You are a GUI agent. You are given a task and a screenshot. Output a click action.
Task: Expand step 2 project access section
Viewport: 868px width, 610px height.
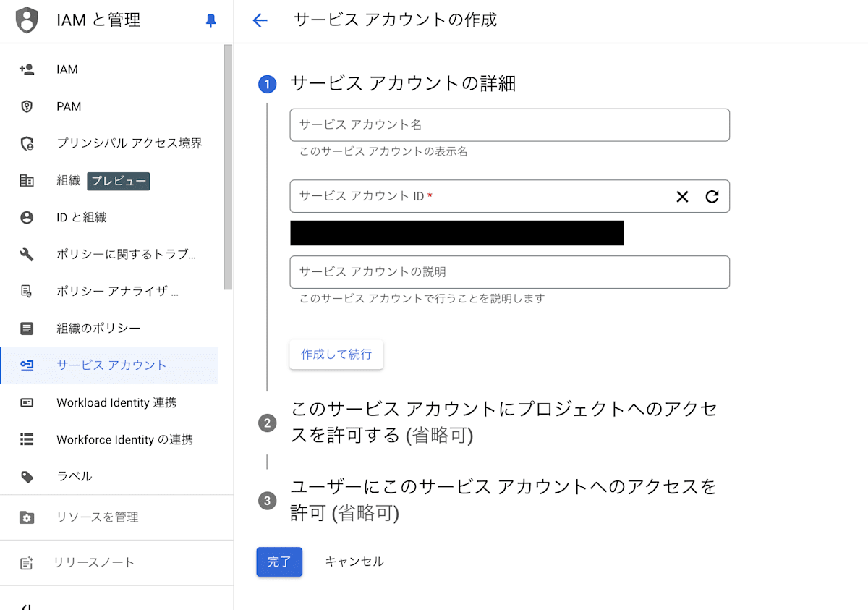(x=503, y=422)
